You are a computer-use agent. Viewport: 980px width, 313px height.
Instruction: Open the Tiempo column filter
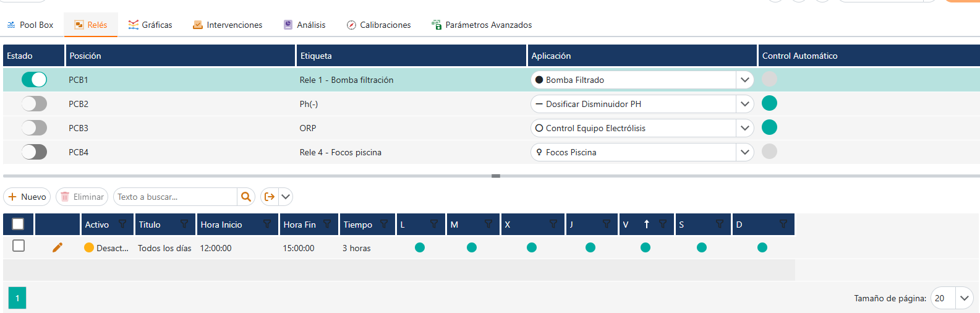[x=384, y=224]
